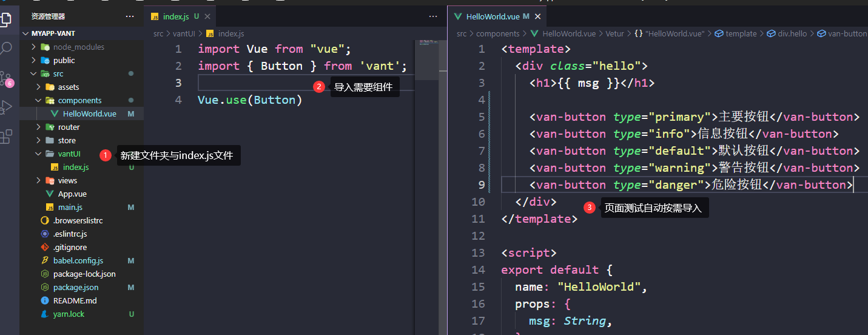Expand the node_modules folder
868x335 pixels.
[x=79, y=47]
